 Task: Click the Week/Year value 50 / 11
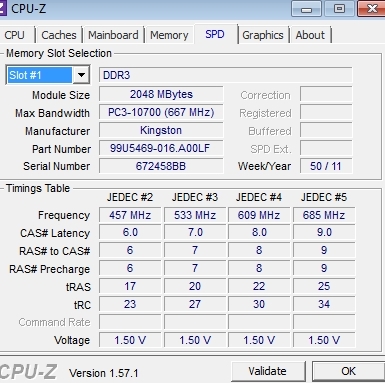pos(326,166)
